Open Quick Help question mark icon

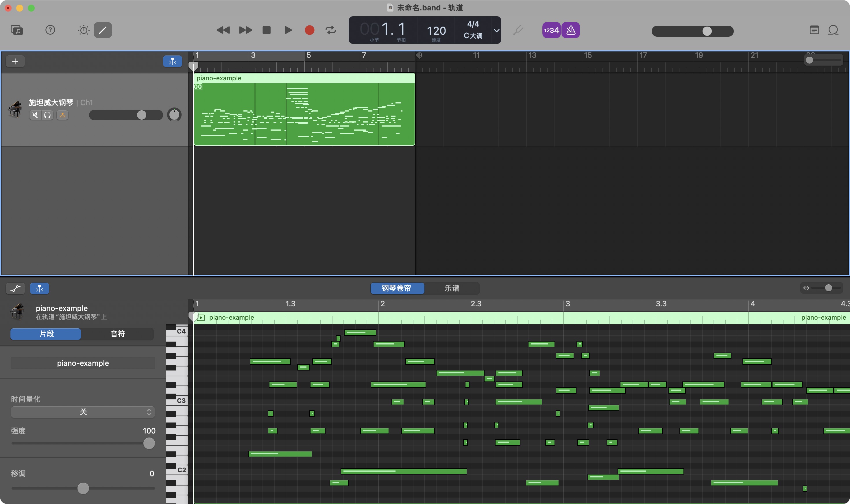(50, 30)
